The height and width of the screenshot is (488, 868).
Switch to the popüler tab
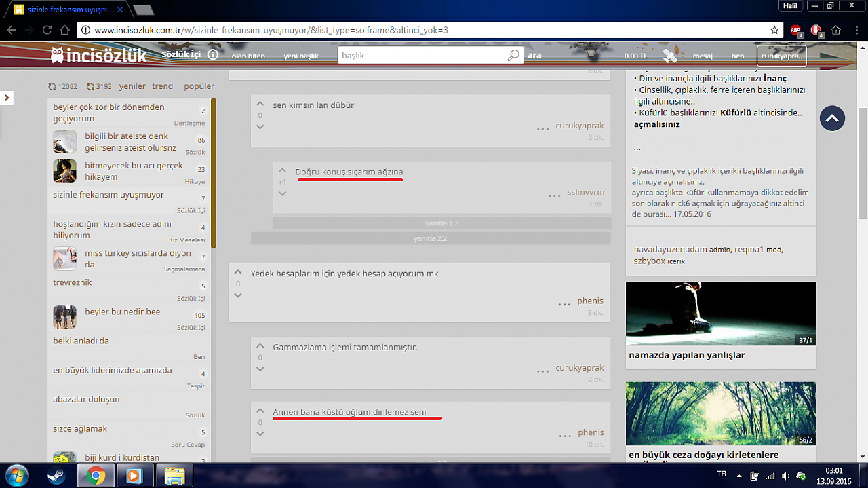(199, 86)
